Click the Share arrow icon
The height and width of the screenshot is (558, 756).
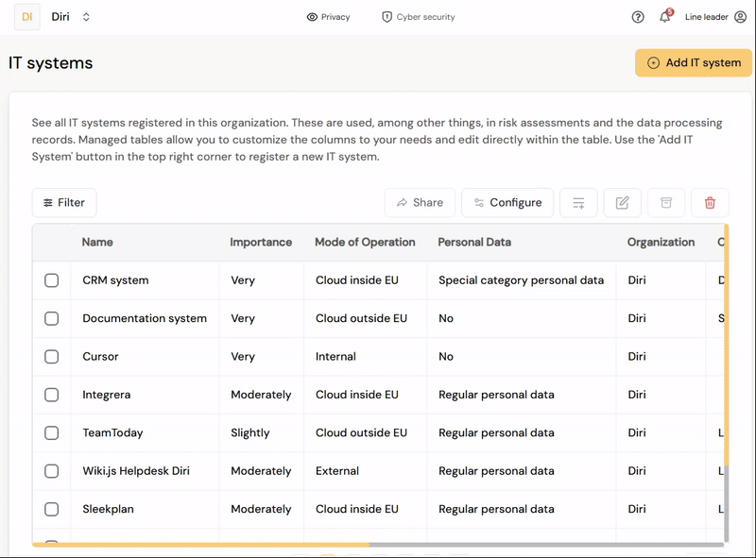(x=402, y=203)
